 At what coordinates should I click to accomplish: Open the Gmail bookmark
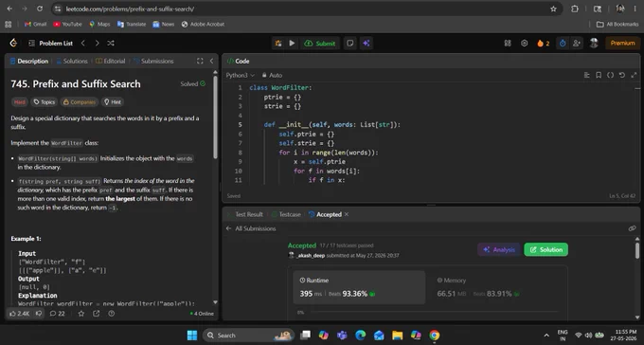pyautogui.click(x=35, y=25)
